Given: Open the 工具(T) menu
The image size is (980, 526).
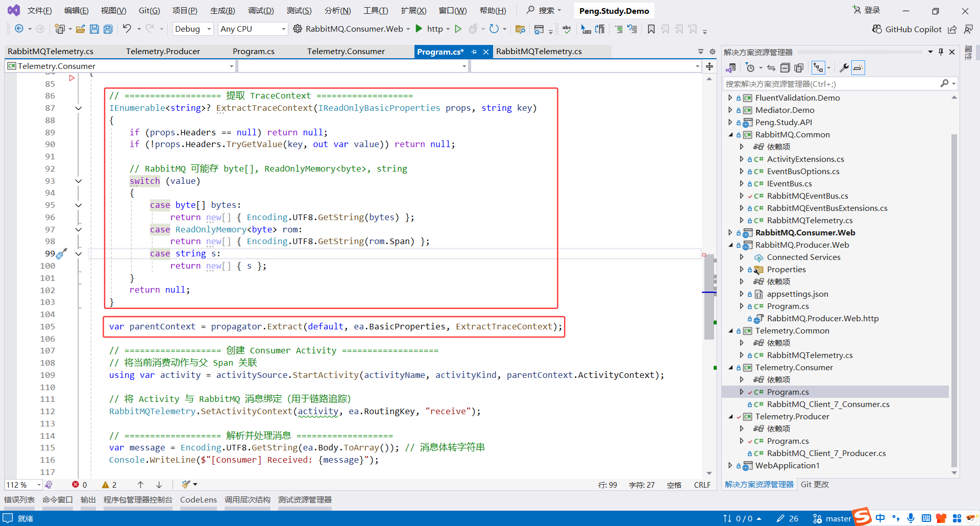Looking at the screenshot, I should pos(376,10).
